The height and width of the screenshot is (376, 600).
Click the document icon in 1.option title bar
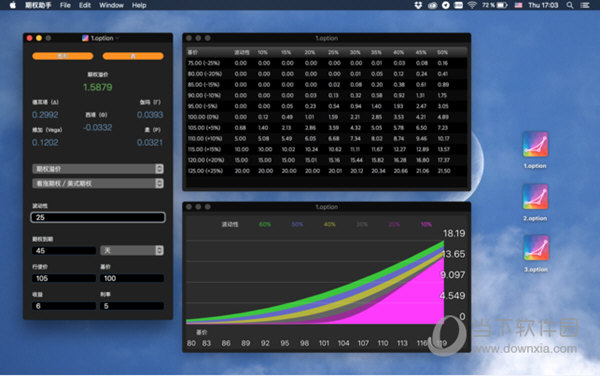click(85, 38)
